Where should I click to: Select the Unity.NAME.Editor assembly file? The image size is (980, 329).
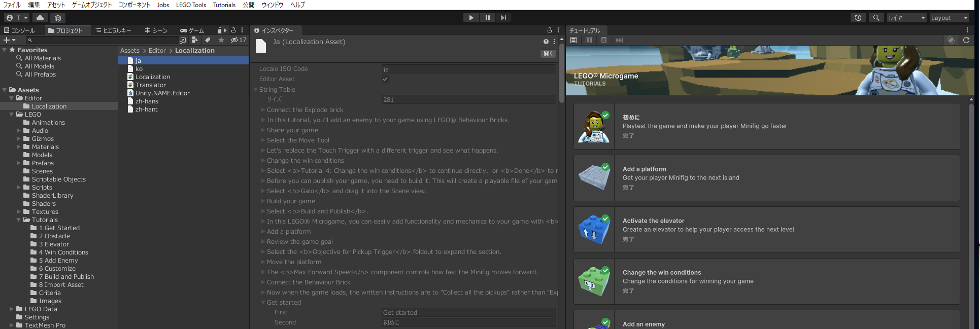162,93
